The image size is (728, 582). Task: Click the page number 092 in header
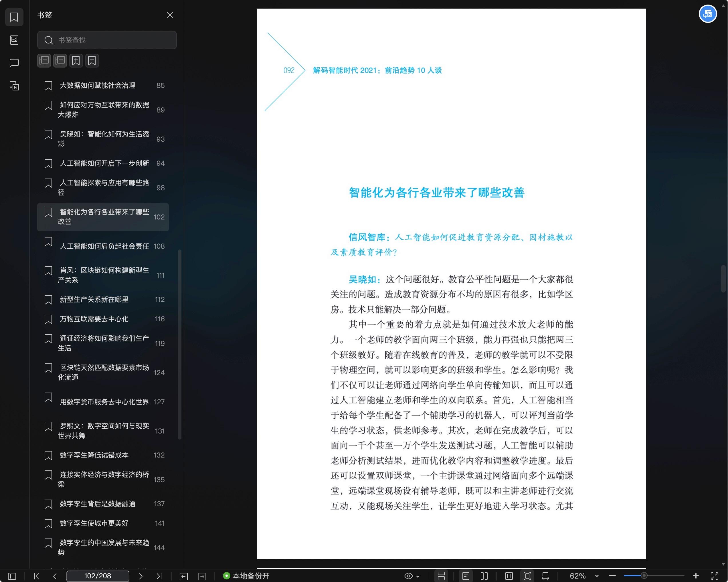289,70
